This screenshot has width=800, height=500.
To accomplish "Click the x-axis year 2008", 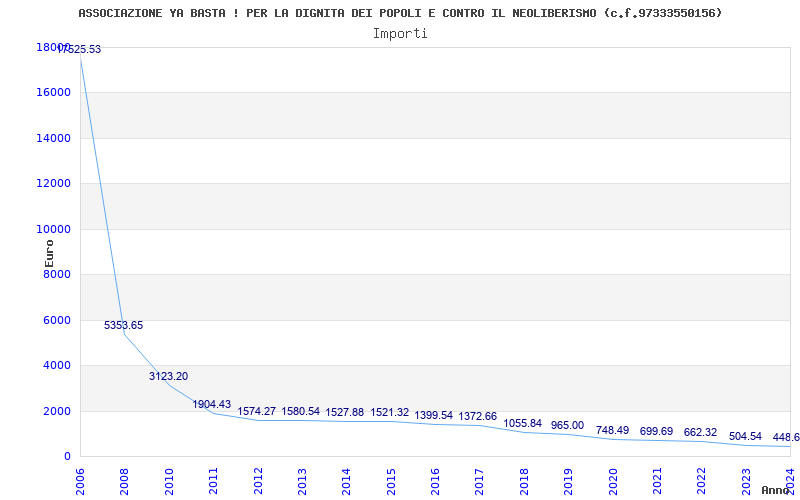I will [x=124, y=481].
